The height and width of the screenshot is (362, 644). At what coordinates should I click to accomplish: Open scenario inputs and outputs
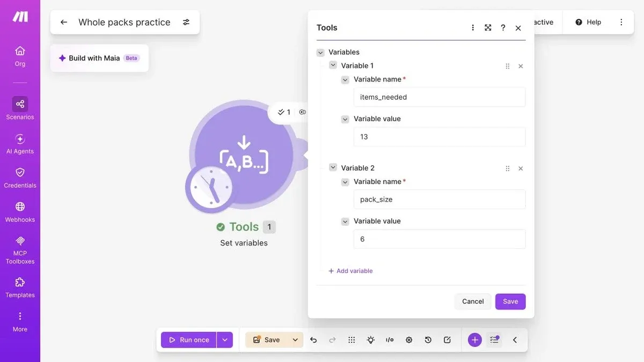point(390,340)
